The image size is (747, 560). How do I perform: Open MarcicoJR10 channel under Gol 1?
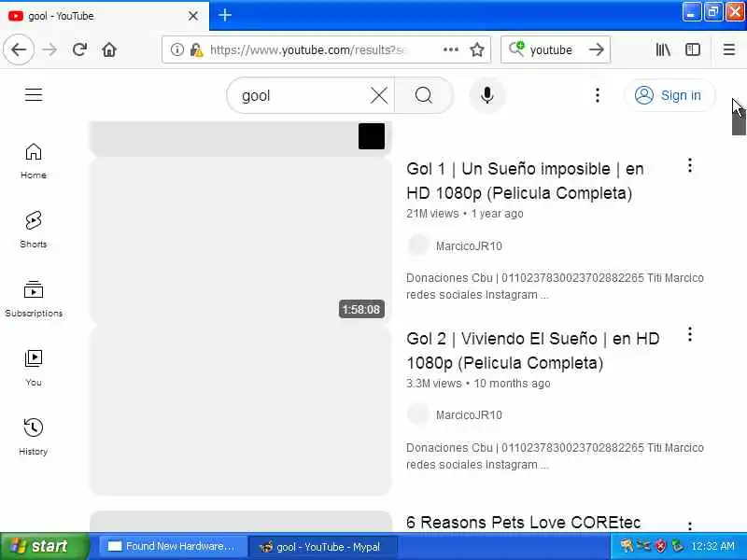tap(469, 245)
